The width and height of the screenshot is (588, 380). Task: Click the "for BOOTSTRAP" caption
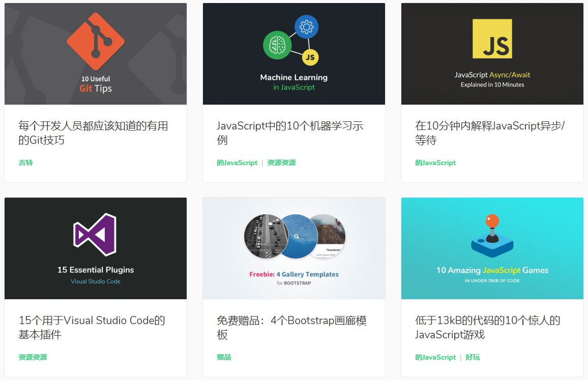[293, 283]
